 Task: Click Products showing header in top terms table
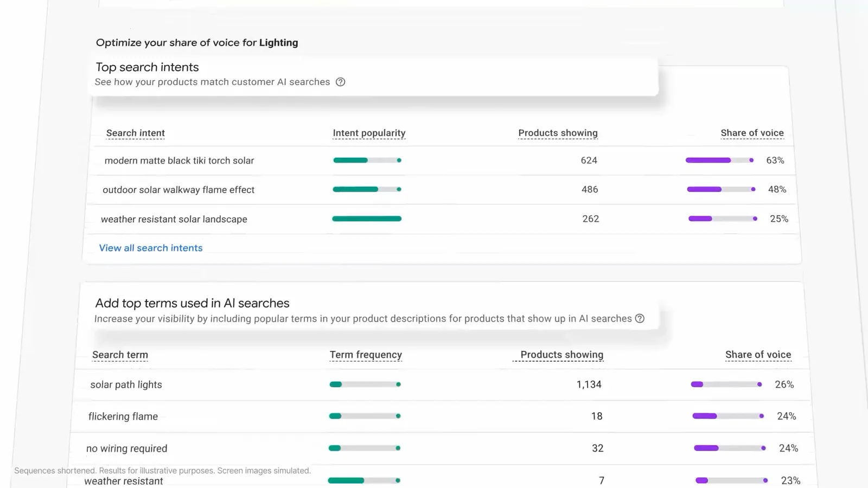pyautogui.click(x=561, y=355)
